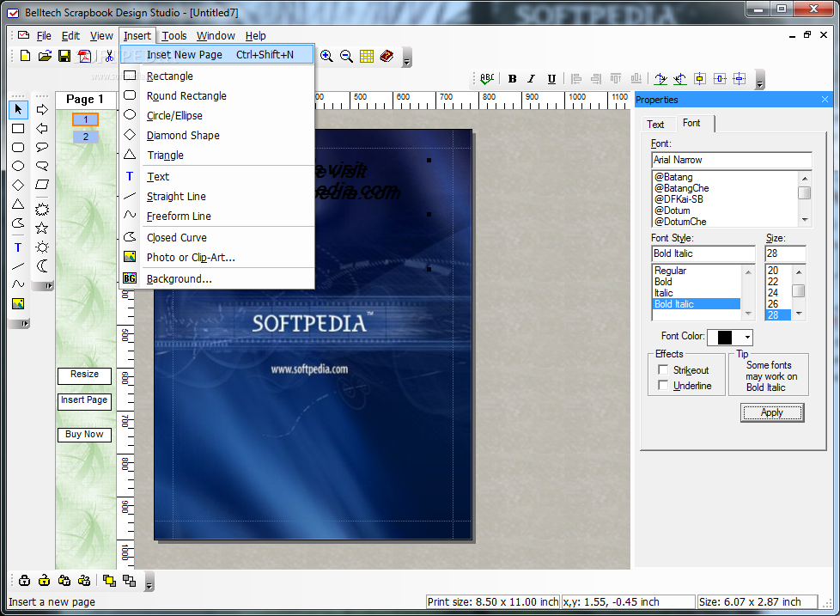Close the Properties panel
This screenshot has height=616, width=840.
pyautogui.click(x=825, y=100)
